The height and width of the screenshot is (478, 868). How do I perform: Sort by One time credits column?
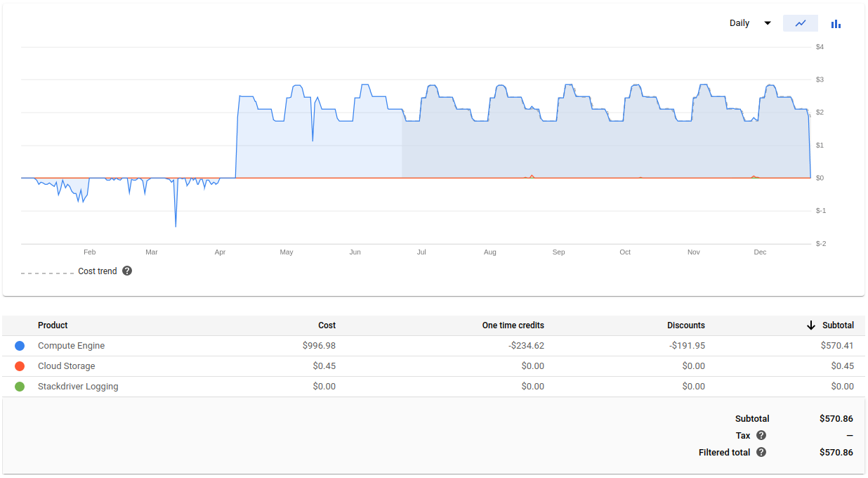[513, 325]
